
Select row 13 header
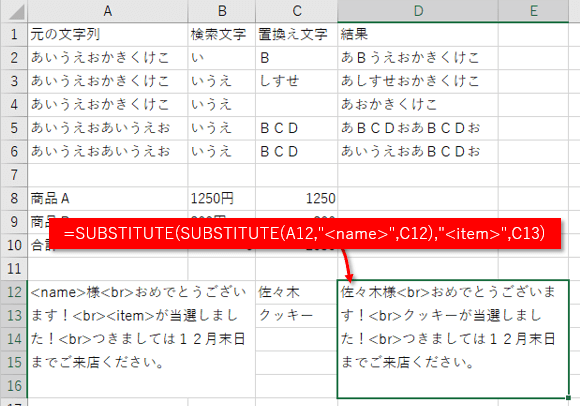coord(14,315)
